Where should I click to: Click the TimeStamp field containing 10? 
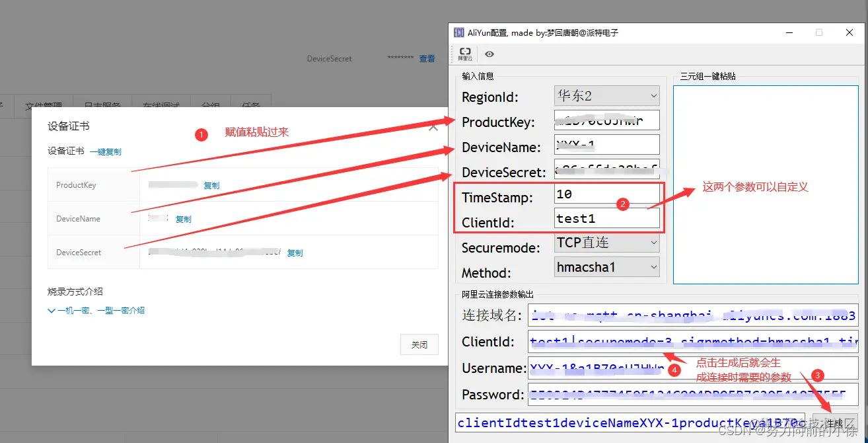point(607,194)
